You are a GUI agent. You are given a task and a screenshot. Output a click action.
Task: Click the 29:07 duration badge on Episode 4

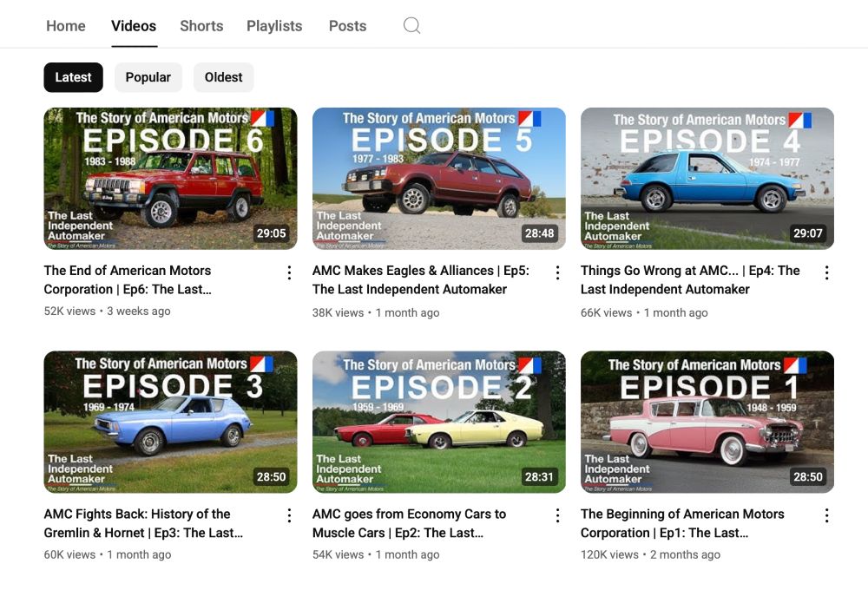coord(807,233)
